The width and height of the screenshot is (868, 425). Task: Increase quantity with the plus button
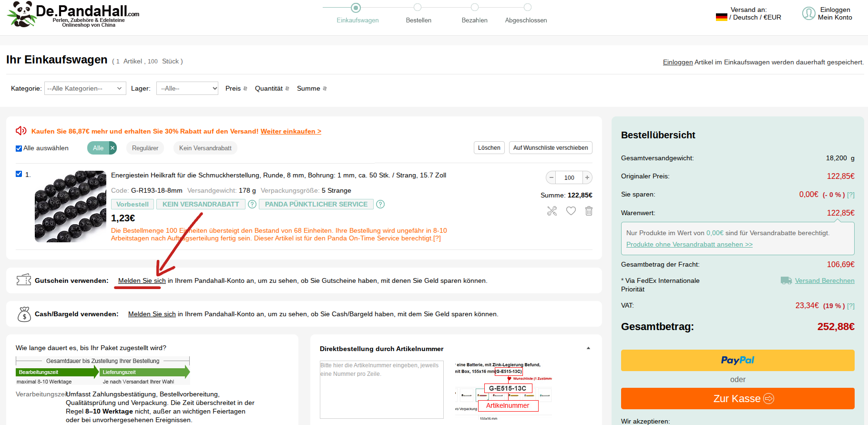tap(587, 177)
